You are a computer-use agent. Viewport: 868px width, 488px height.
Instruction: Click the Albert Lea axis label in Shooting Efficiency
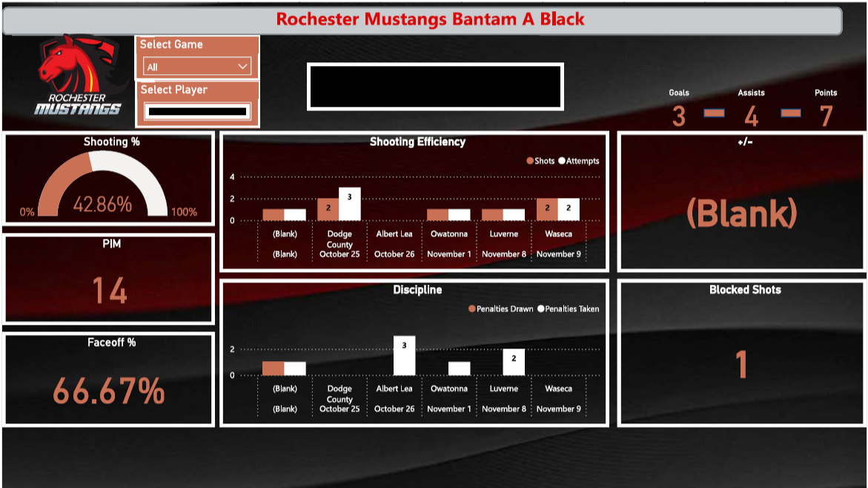[x=394, y=234]
